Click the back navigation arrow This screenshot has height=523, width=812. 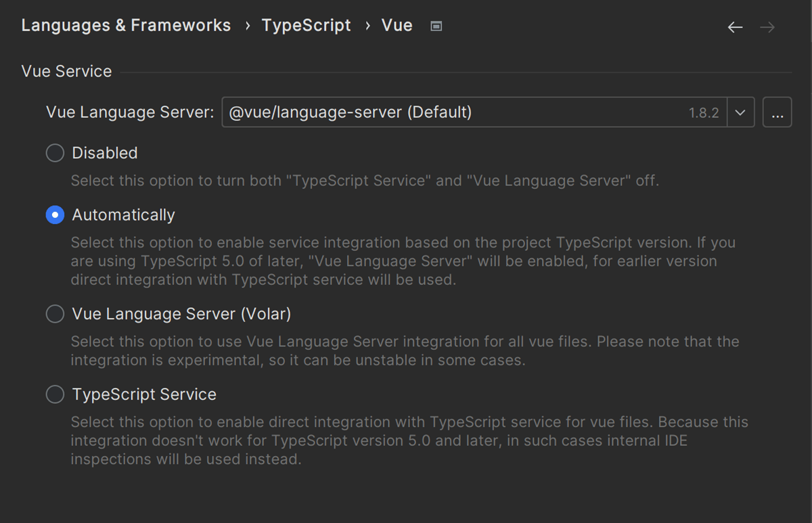735,27
